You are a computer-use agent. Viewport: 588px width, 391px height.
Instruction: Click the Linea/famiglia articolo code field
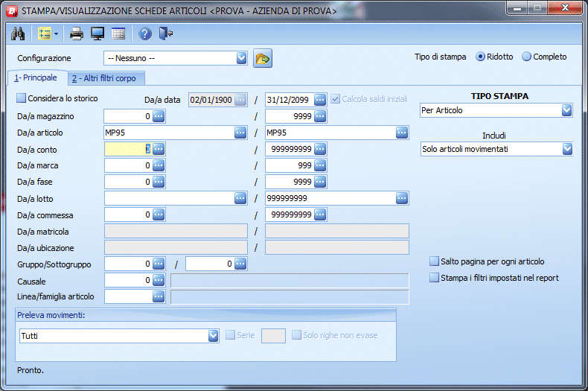(x=128, y=297)
